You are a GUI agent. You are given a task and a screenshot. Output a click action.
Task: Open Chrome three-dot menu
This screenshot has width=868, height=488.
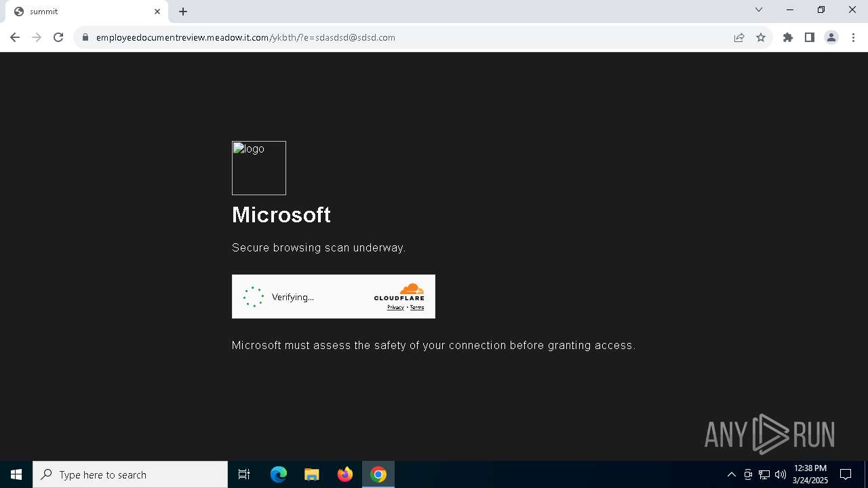853,37
